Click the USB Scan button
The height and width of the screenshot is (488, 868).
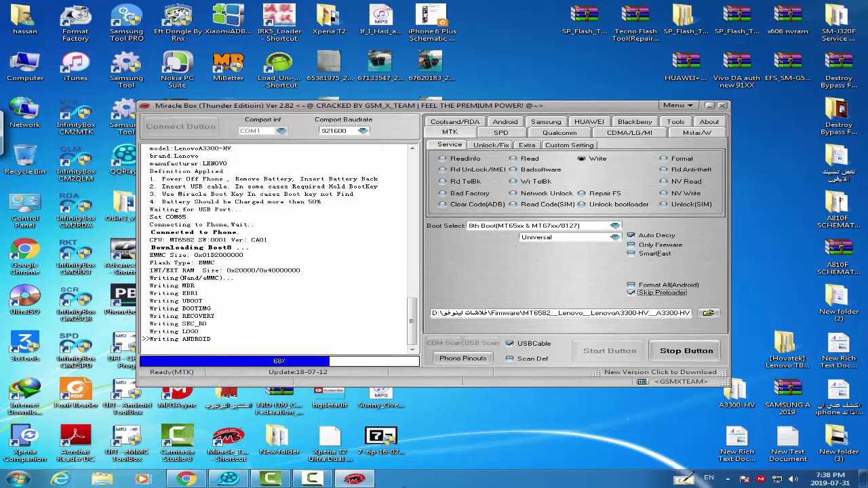481,343
